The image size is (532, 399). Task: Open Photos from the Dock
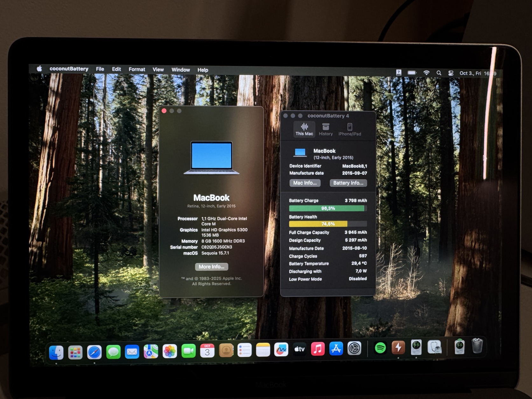pos(170,351)
